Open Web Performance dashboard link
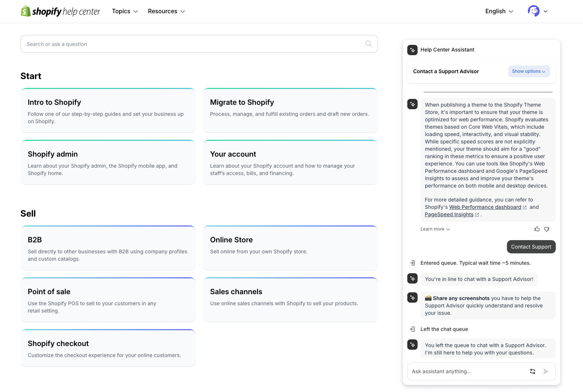This screenshot has width=583, height=392. tap(485, 207)
